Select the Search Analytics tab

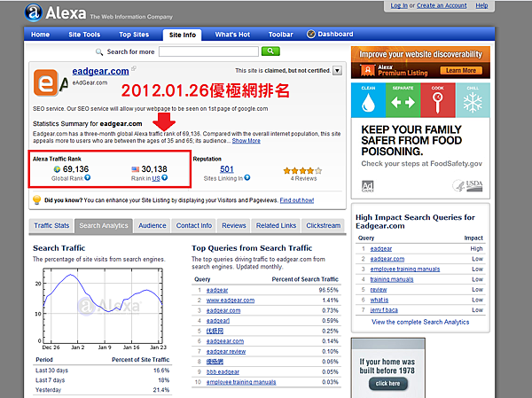tap(104, 226)
